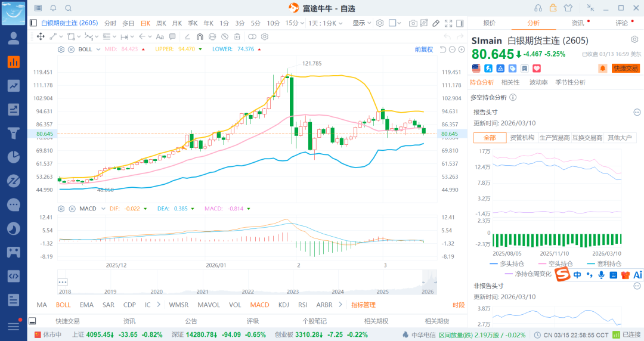Screen dimensions: 644x341
Task: Remove the MACD indicator with X icon
Action: pyautogui.click(x=72, y=209)
